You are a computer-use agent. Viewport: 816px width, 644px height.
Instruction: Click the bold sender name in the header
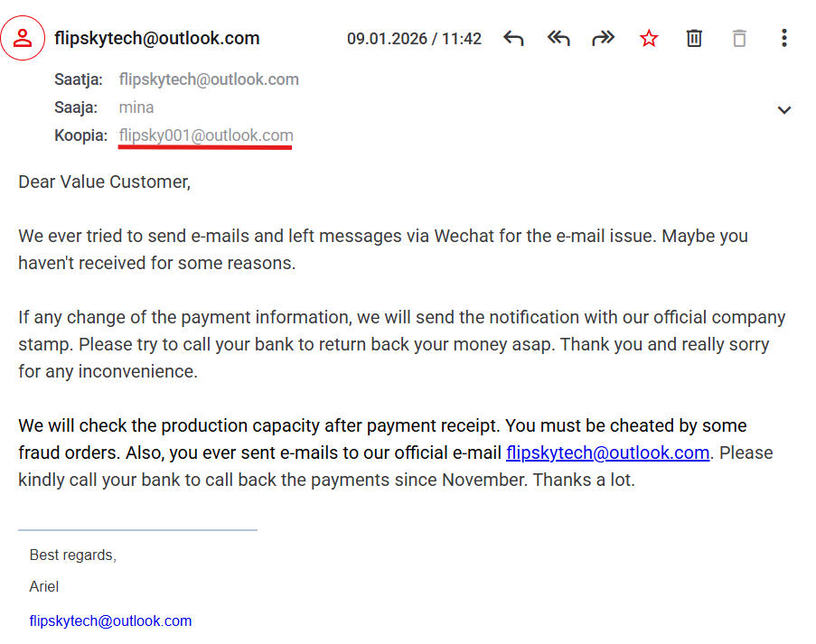point(157,38)
